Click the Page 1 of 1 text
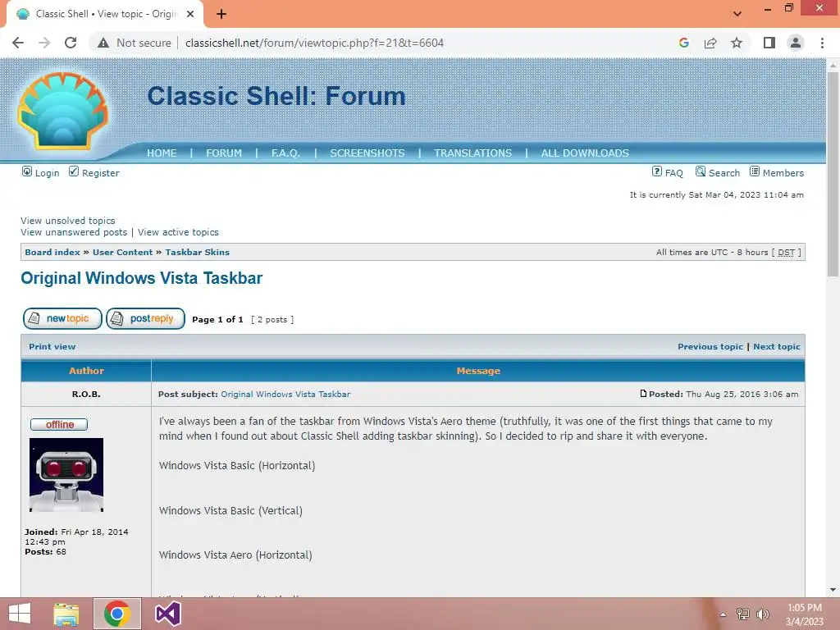 click(217, 320)
